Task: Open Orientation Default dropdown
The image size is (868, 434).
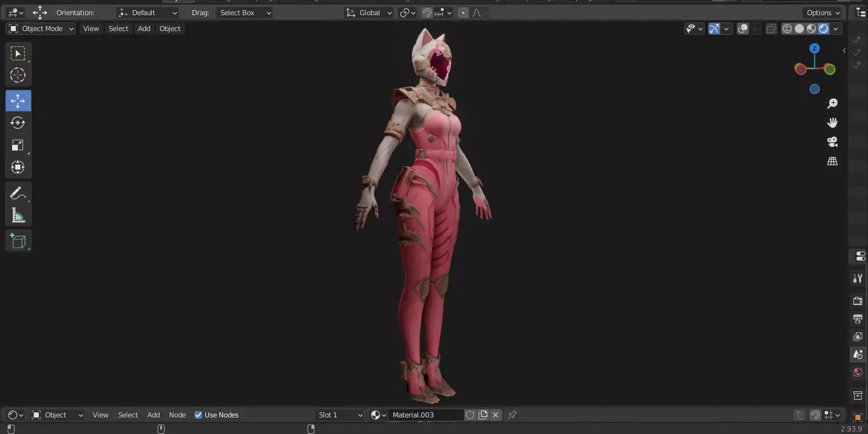Action: click(148, 13)
